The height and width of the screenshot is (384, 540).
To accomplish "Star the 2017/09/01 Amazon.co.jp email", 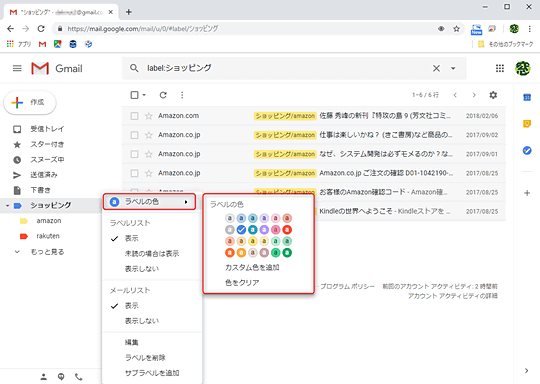I will click(x=148, y=154).
